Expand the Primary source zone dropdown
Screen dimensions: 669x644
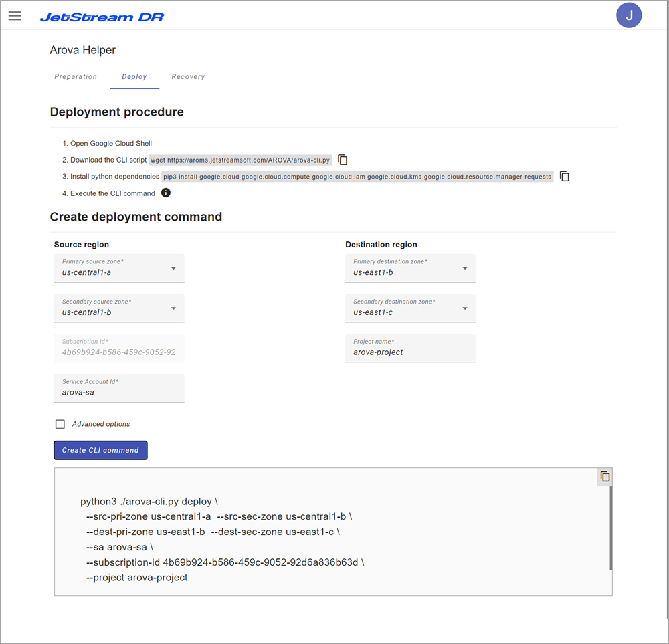coord(173,268)
